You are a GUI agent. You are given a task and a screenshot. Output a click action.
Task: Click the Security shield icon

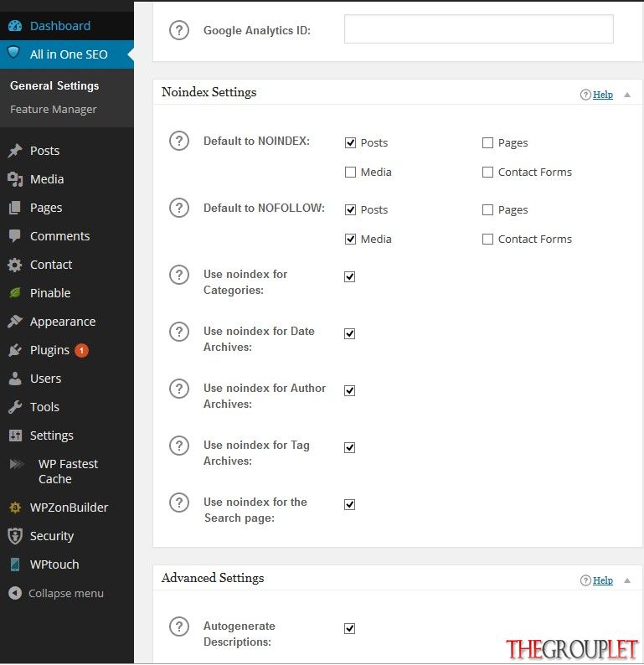[x=15, y=536]
